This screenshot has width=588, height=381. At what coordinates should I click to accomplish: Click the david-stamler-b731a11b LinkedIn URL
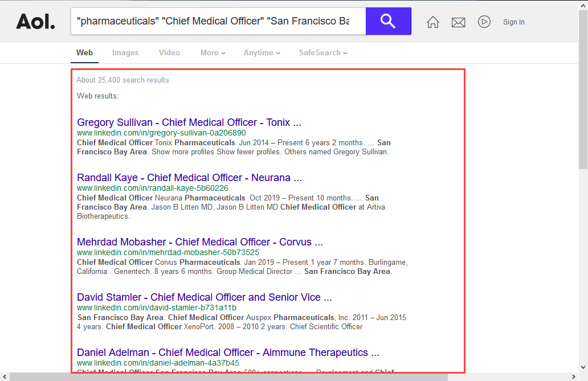click(157, 308)
